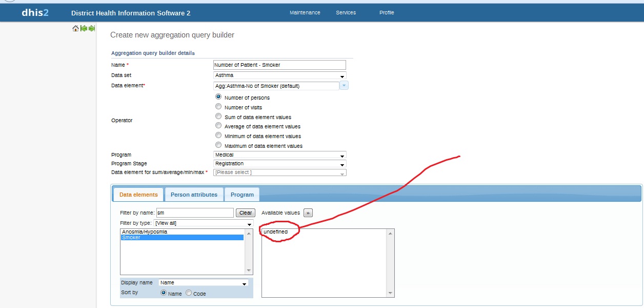644x308 pixels.
Task: Click the Name text field
Action: [279, 65]
